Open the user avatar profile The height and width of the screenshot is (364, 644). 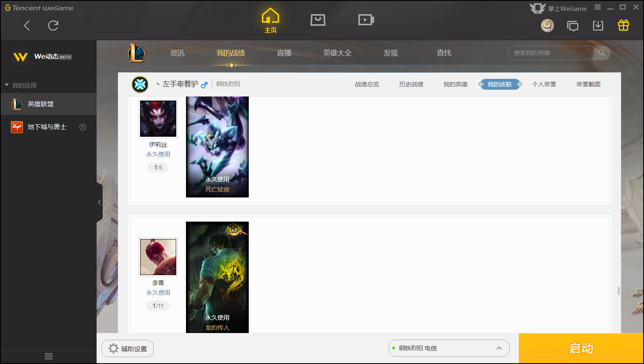(547, 26)
